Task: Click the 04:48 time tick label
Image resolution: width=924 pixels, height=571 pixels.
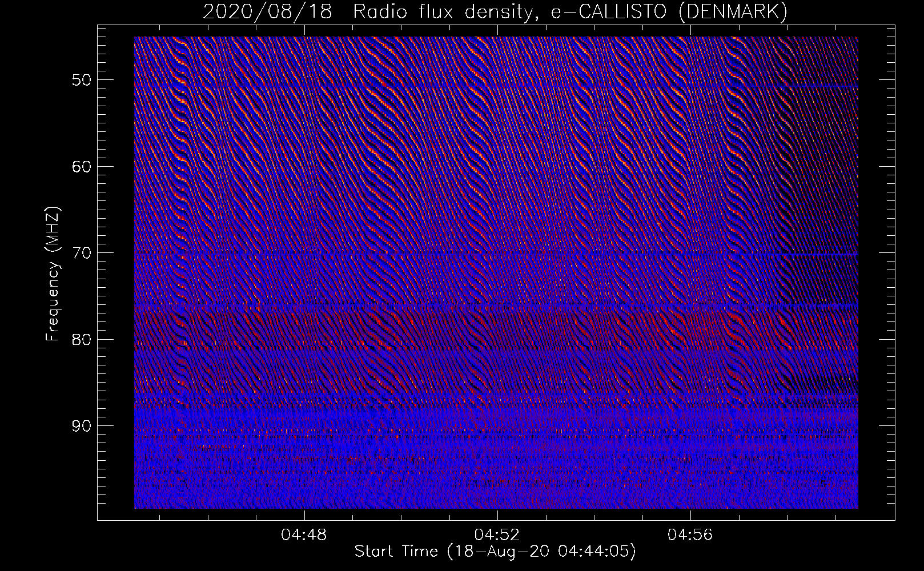Action: 304,535
